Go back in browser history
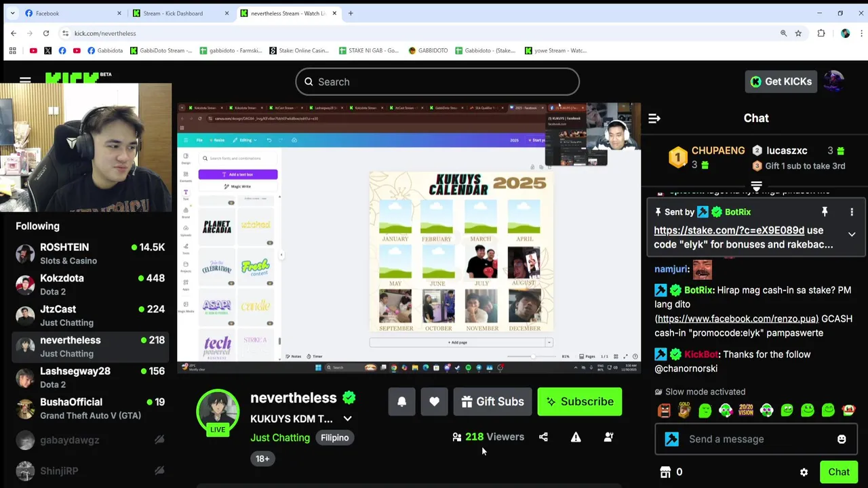Image resolution: width=868 pixels, height=488 pixels. coord(14,33)
